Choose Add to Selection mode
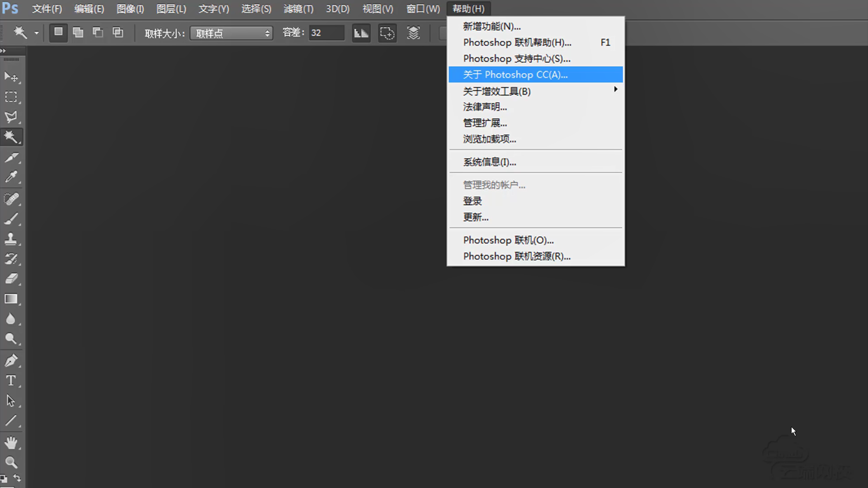This screenshot has height=488, width=868. [x=78, y=33]
